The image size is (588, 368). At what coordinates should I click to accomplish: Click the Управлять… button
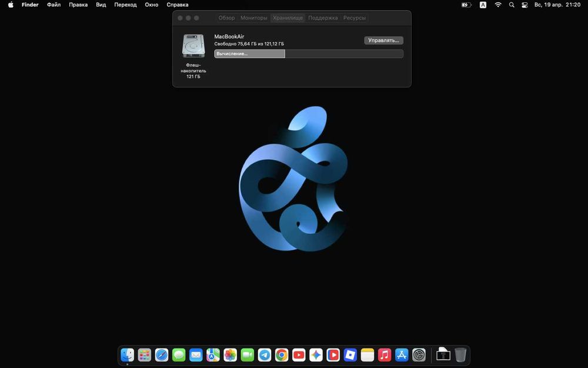(x=383, y=40)
